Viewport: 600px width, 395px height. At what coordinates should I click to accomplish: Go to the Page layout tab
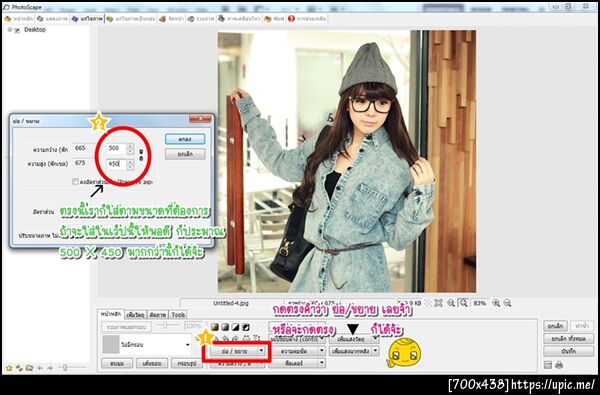click(x=171, y=19)
